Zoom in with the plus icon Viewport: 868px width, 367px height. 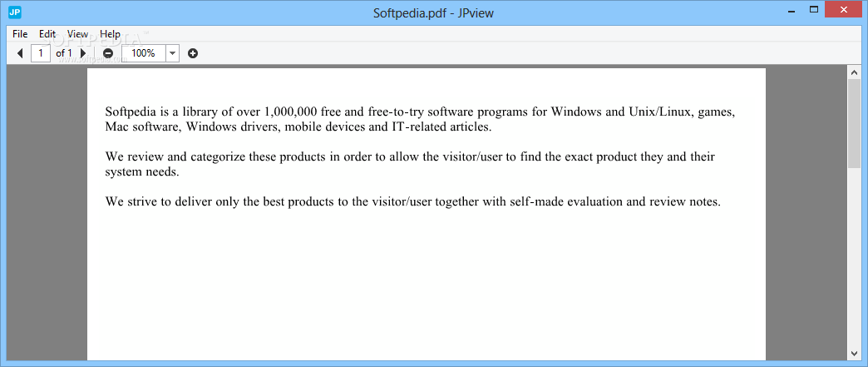[x=193, y=53]
